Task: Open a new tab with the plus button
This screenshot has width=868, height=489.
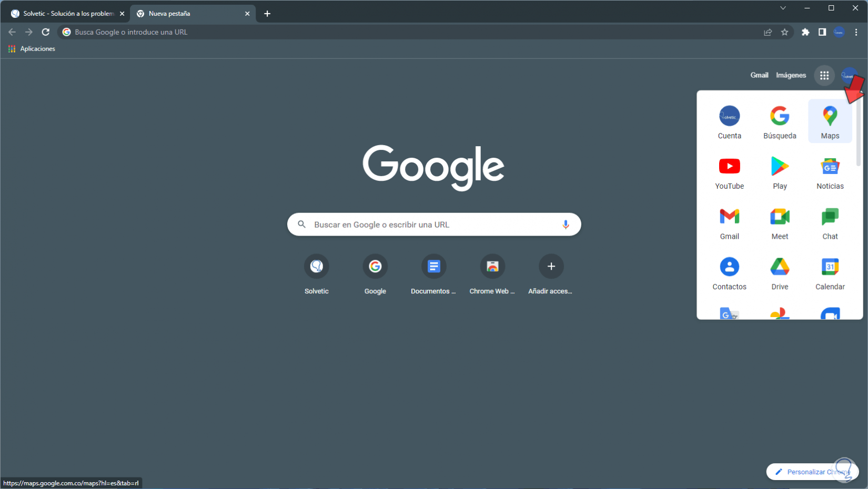Action: [x=267, y=14]
